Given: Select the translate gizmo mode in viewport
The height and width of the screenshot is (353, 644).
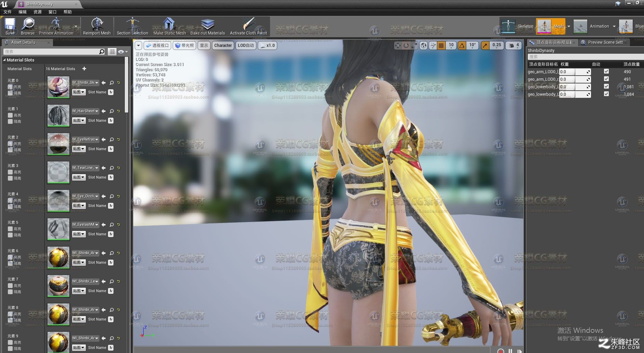Looking at the screenshot, I should [x=398, y=45].
